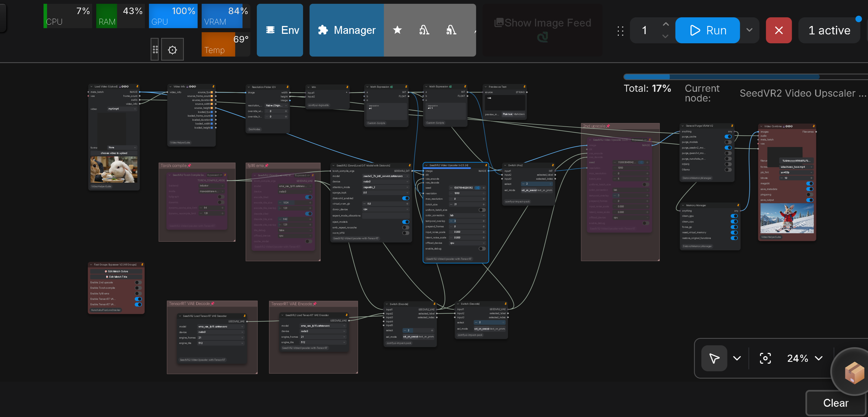
Task: Open the model dropdown in Load DiT Model node
Action: click(385, 176)
